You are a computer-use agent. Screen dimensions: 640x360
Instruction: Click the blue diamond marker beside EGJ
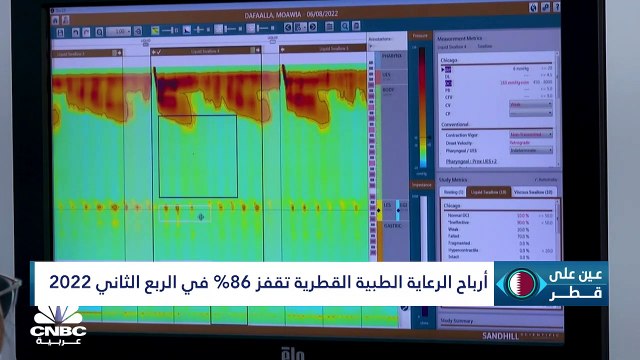398,210
